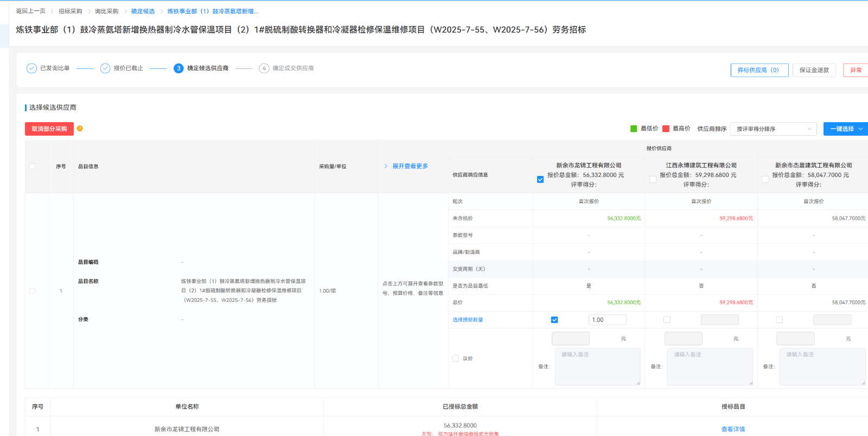Go to 招标采购 breadcrumb

click(x=71, y=11)
